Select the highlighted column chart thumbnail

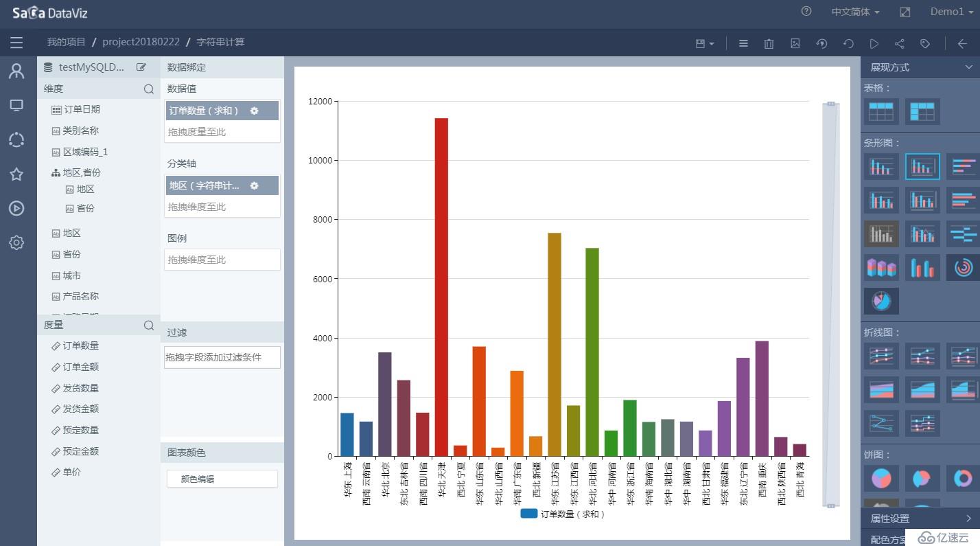coord(922,166)
